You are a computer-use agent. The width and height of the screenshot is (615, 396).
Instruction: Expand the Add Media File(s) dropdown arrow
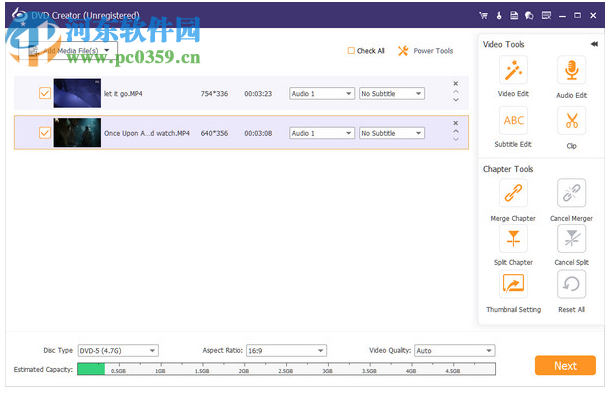pos(107,50)
